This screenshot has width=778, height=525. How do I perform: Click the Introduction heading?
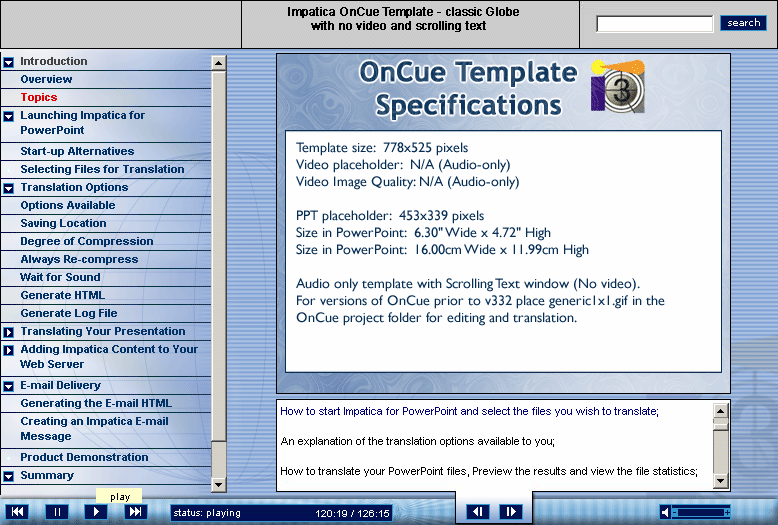coord(54,62)
